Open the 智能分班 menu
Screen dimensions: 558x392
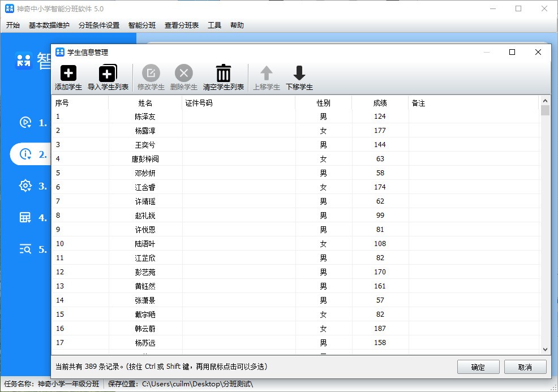click(x=142, y=25)
